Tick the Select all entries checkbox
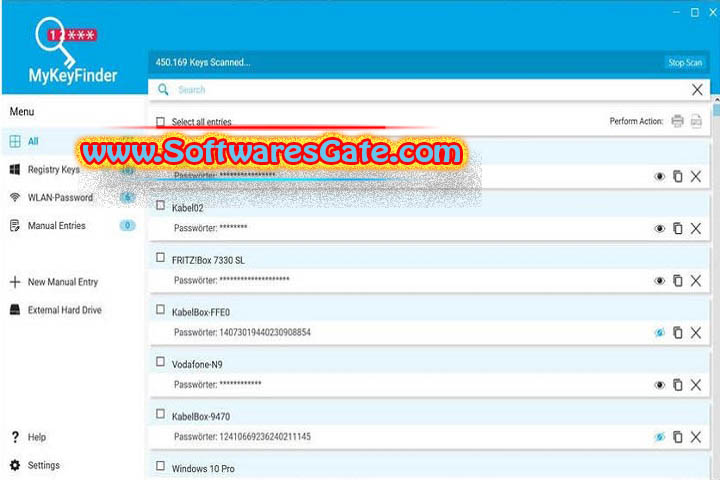This screenshot has width=720, height=480. 160,122
